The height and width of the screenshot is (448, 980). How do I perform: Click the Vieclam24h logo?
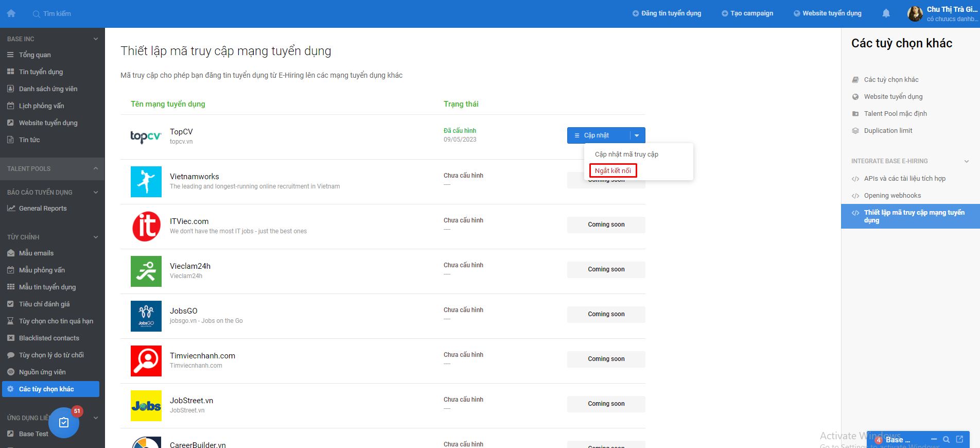(146, 271)
